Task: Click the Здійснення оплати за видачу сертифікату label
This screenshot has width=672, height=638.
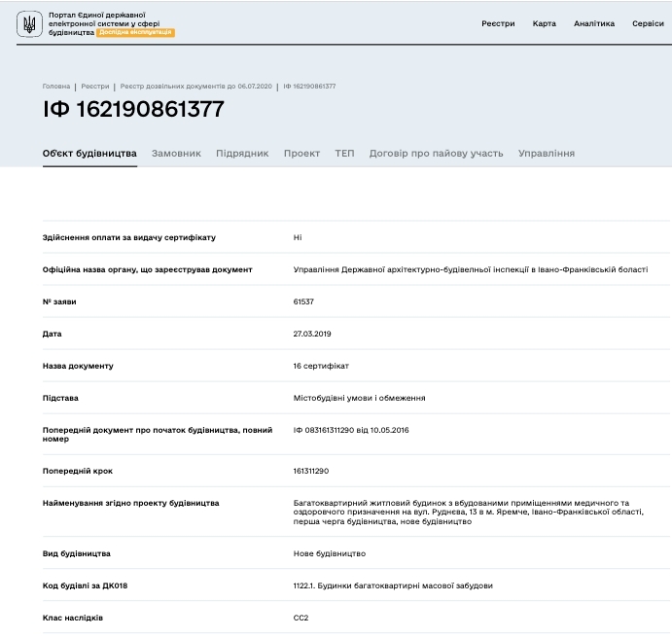Action: coord(129,237)
